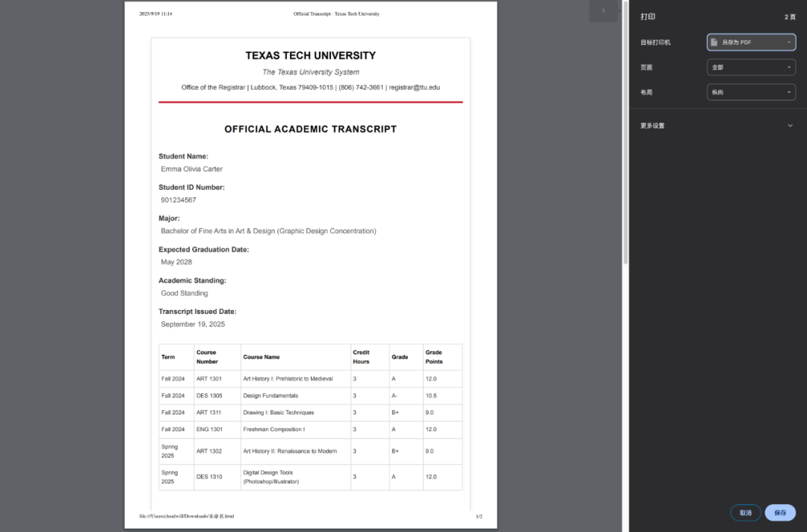This screenshot has width=807, height=532.
Task: Click issued date September 19, 2025
Action: point(193,324)
